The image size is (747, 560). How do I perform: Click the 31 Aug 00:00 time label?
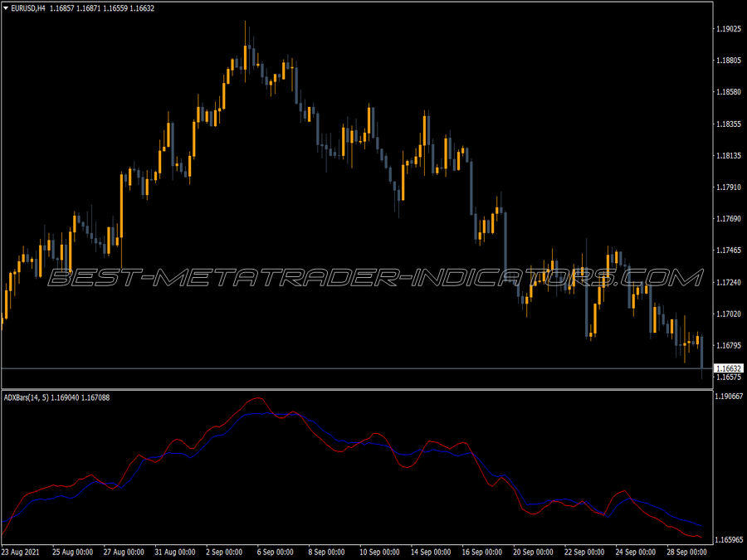click(x=175, y=553)
